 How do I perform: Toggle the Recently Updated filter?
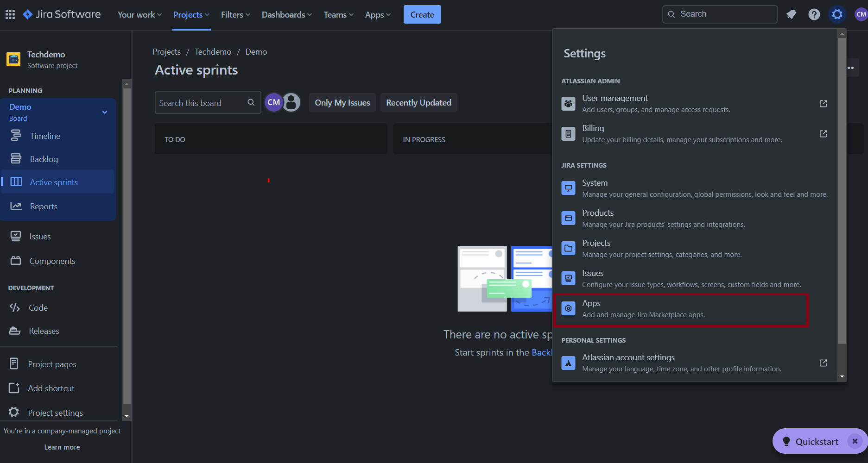point(418,103)
